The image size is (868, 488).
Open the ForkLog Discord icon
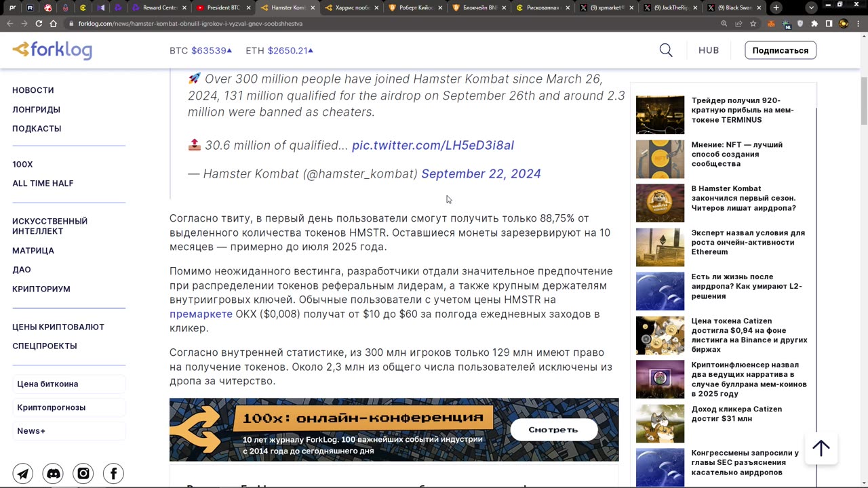pos(53,474)
